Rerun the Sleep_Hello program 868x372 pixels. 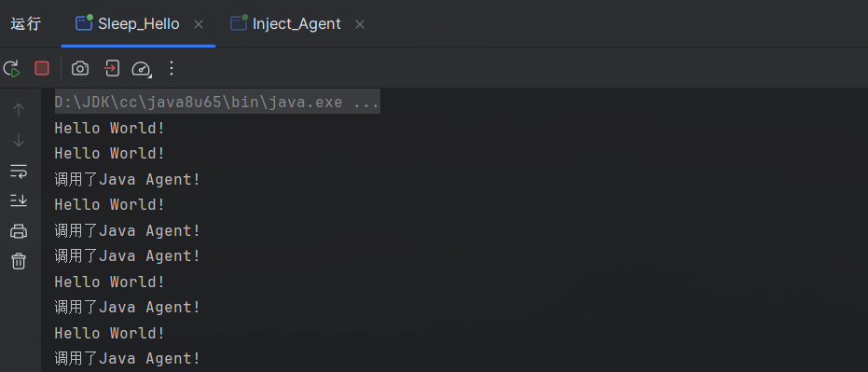pos(11,69)
